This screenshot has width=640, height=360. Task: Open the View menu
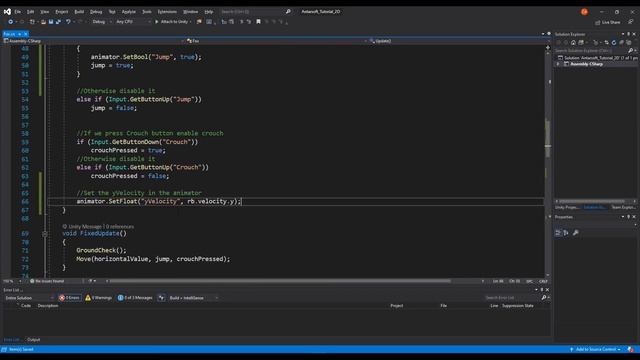tap(44, 12)
